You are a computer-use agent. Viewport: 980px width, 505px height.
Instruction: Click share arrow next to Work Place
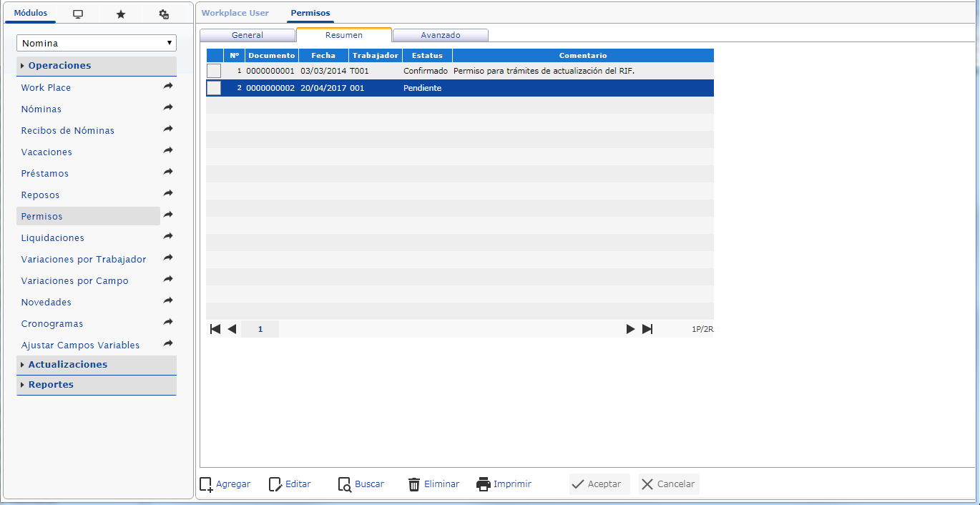[x=168, y=87]
